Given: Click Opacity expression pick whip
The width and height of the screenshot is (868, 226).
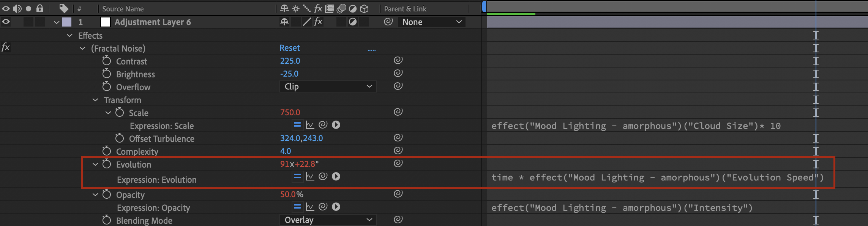Looking at the screenshot, I should click(323, 207).
